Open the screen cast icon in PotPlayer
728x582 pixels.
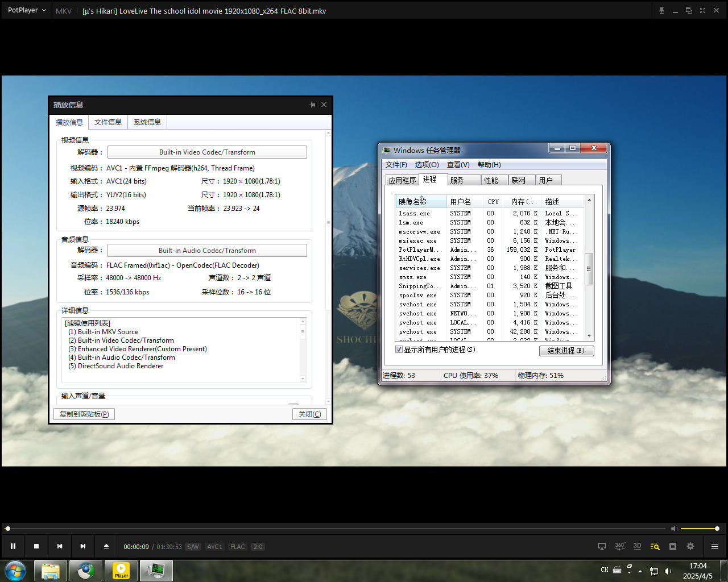pos(602,546)
